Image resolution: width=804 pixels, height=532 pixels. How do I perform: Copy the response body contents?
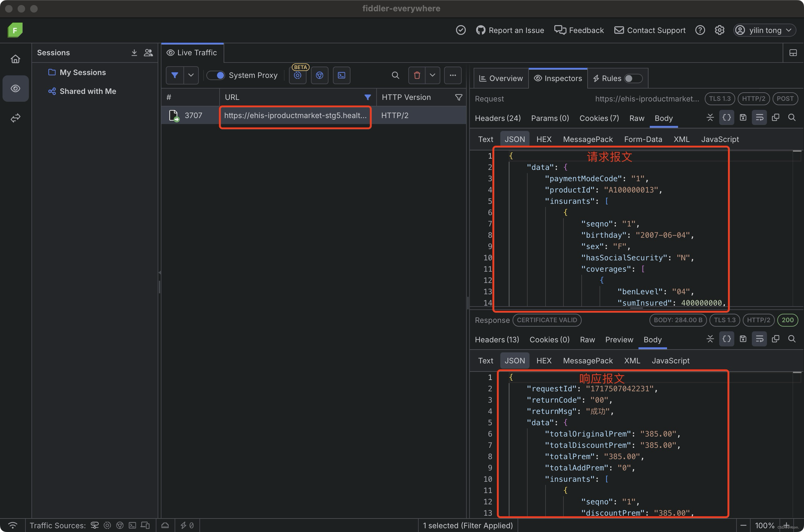coord(775,339)
